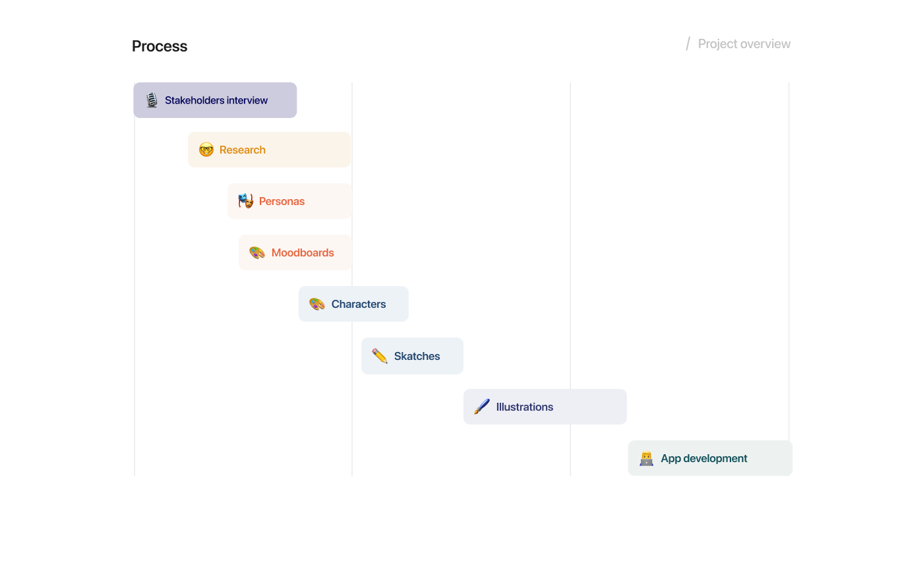Open the Illustrations label text
Viewport: 923px width, 588px height.
point(524,407)
